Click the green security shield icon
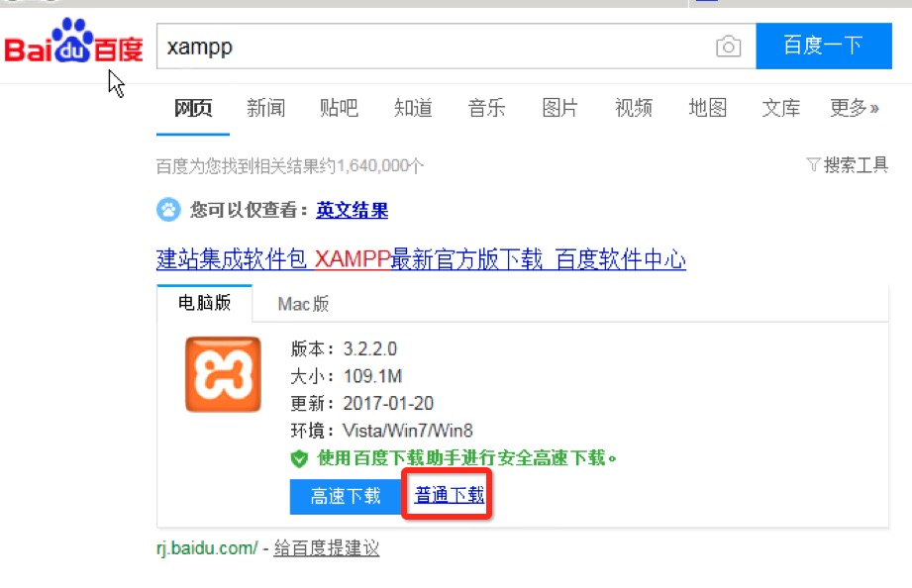Viewport: 912px width, 588px height. pos(299,459)
